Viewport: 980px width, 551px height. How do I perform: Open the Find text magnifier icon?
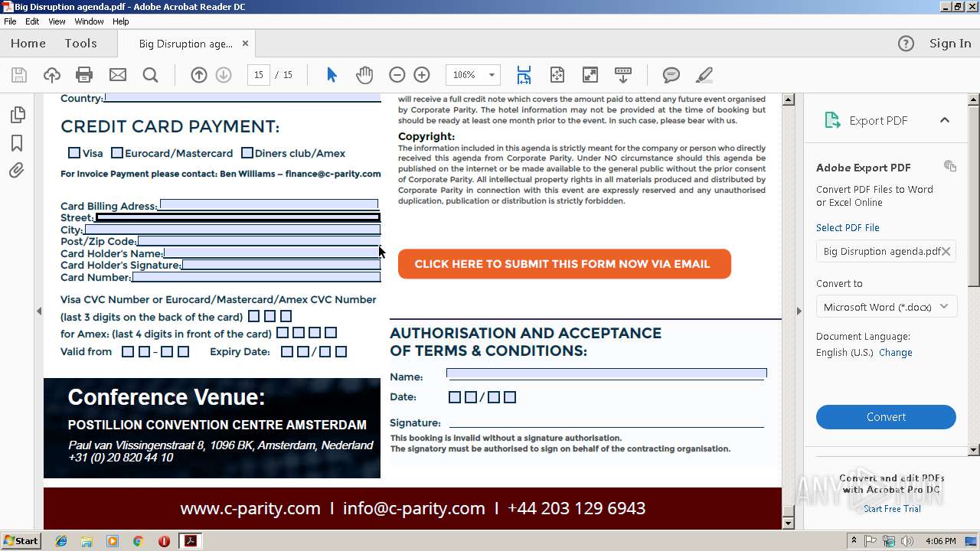point(150,75)
